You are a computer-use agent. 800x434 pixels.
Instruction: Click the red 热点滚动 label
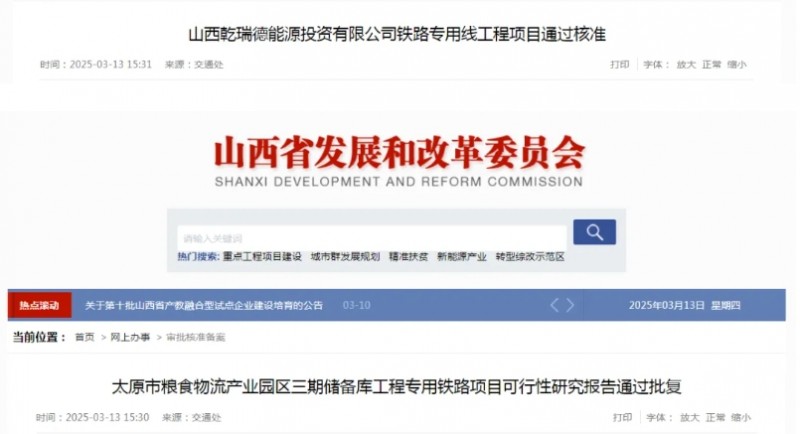coord(39,305)
